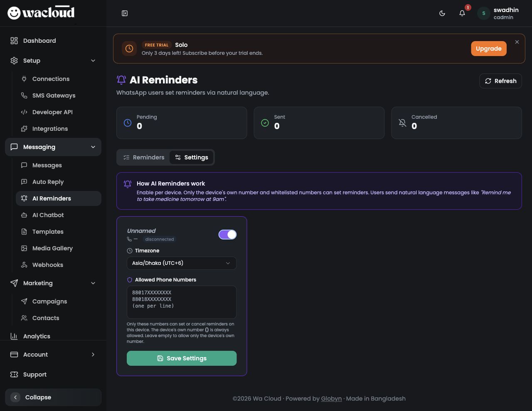The width and height of the screenshot is (532, 411).
Task: Expand the Account section chevron
Action: pos(93,355)
